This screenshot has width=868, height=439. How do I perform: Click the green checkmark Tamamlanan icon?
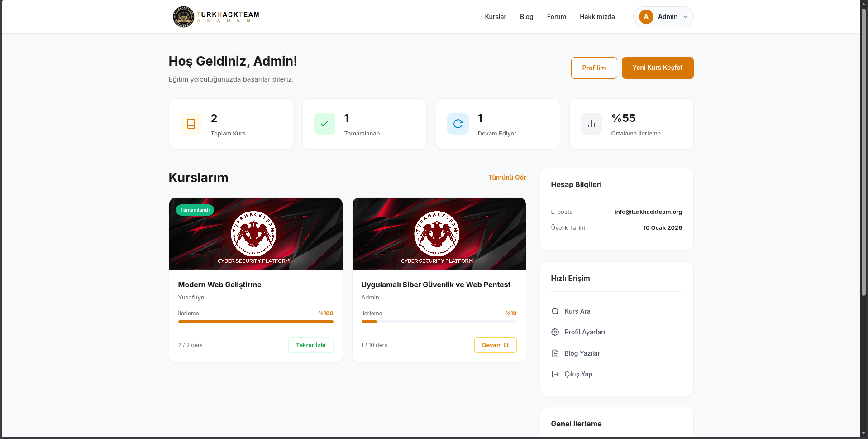click(324, 124)
